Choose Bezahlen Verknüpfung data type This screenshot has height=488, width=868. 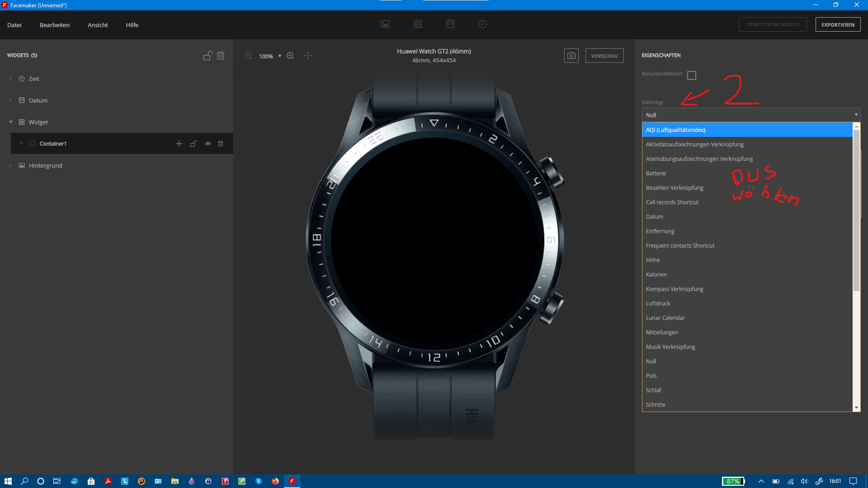[747, 188]
